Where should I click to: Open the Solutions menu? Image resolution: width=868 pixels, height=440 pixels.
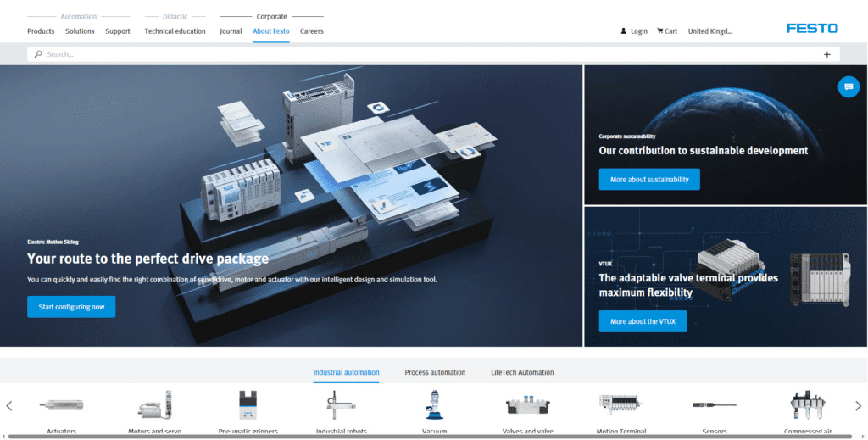(80, 31)
